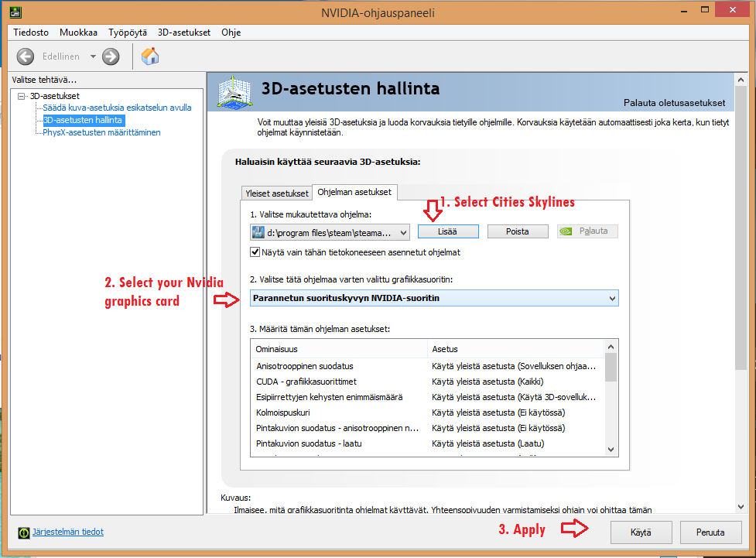Open the Tiedosto menu
The image size is (756, 558).
(x=31, y=33)
